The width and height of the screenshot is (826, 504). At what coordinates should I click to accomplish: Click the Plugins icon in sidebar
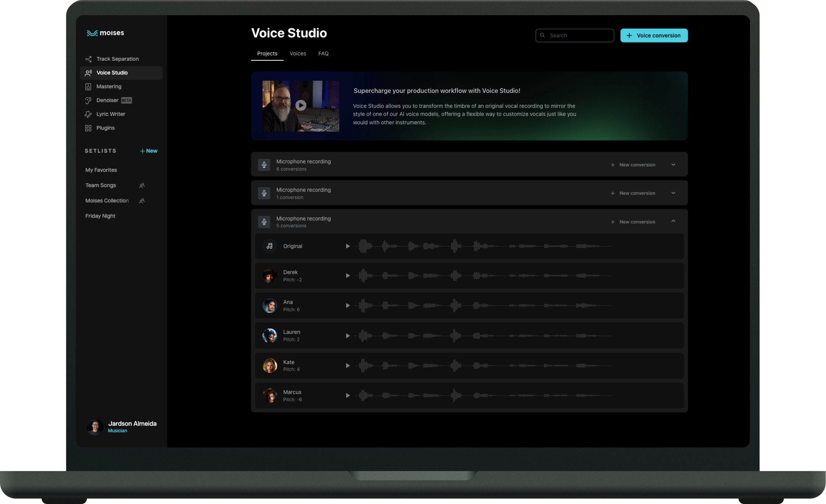point(88,127)
